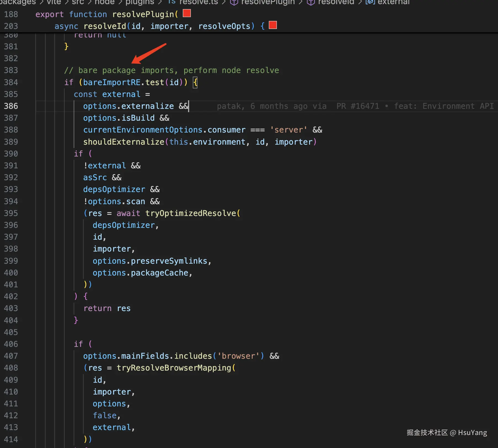Click 'options,' argument on line 411
Viewport: 498px width, 448px height.
(112, 404)
